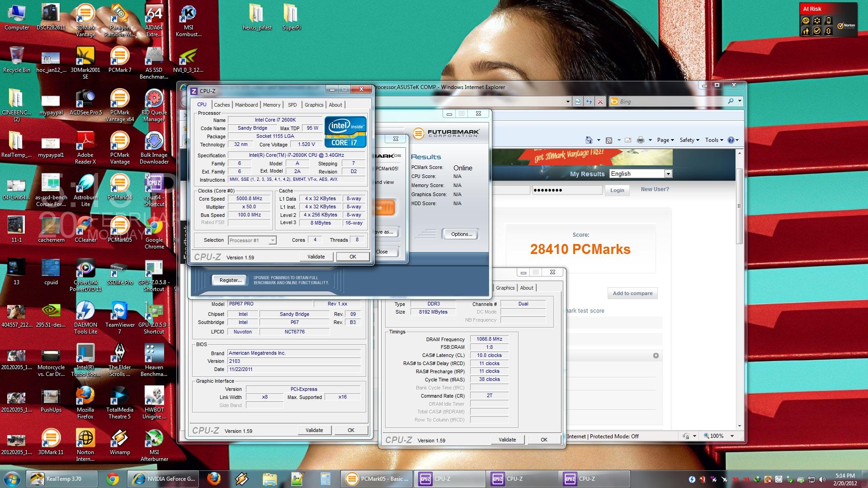Image resolution: width=868 pixels, height=488 pixels.
Task: Open Winamp desktop shortcut
Action: tap(120, 441)
